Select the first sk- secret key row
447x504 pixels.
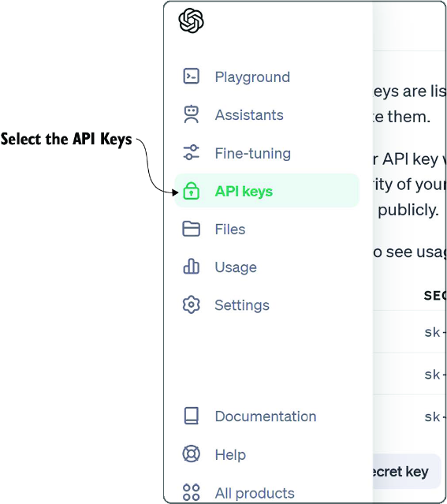410,332
